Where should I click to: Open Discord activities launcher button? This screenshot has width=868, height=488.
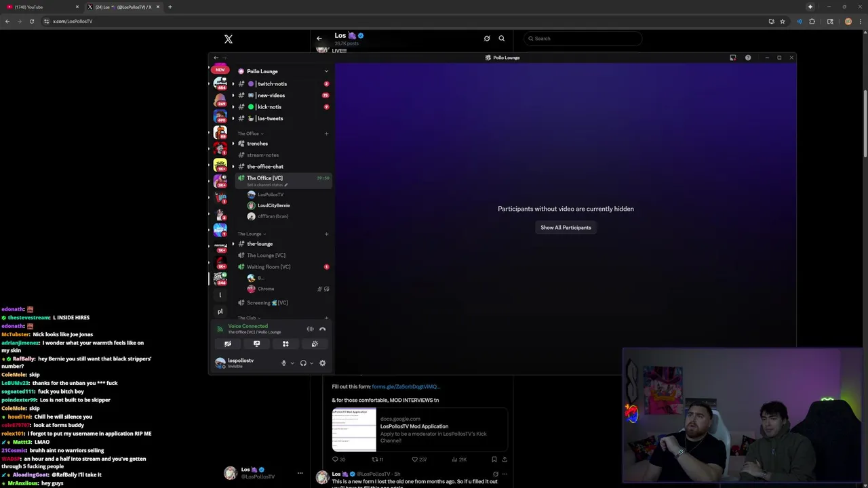coord(285,344)
